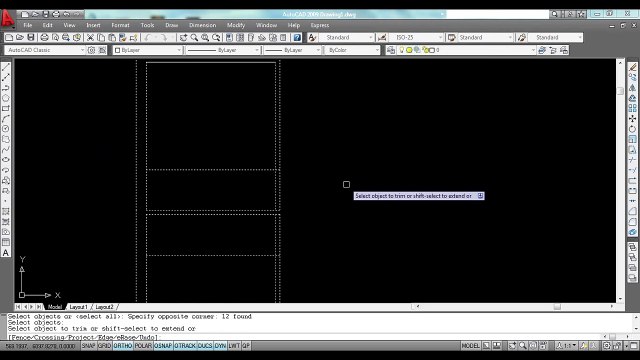Click the Pan Realtime icon

[x=183, y=38]
